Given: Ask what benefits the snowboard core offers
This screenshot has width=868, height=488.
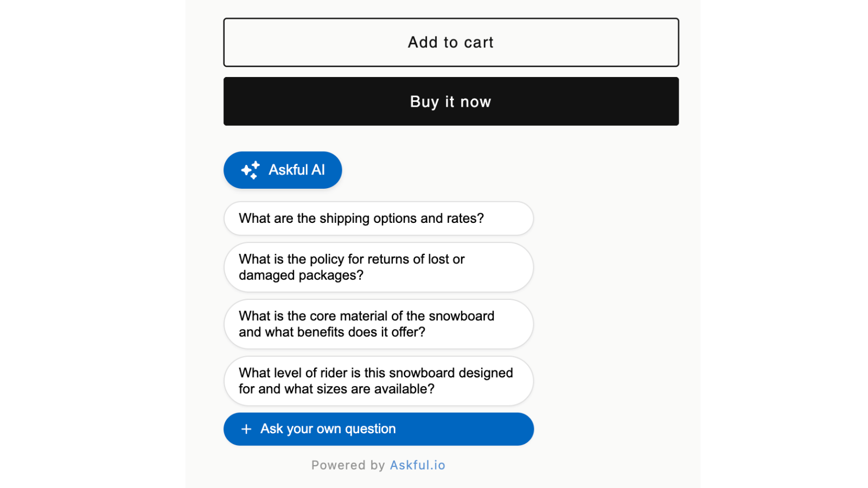Looking at the screenshot, I should pyautogui.click(x=379, y=324).
